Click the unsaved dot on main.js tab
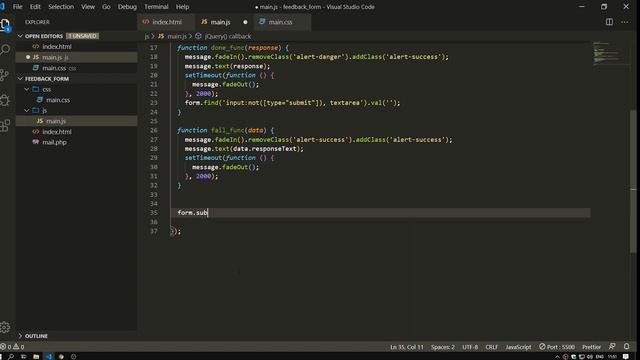640x360 pixels. [x=245, y=22]
